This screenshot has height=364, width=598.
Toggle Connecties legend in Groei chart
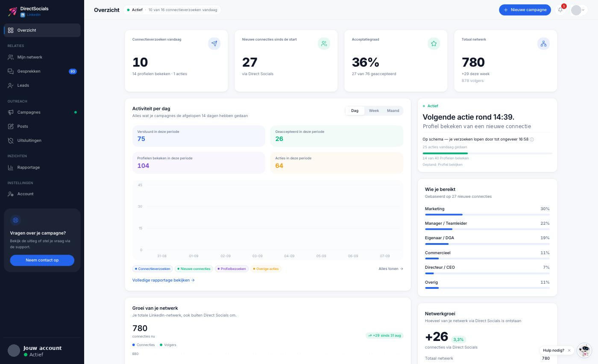pyautogui.click(x=144, y=345)
